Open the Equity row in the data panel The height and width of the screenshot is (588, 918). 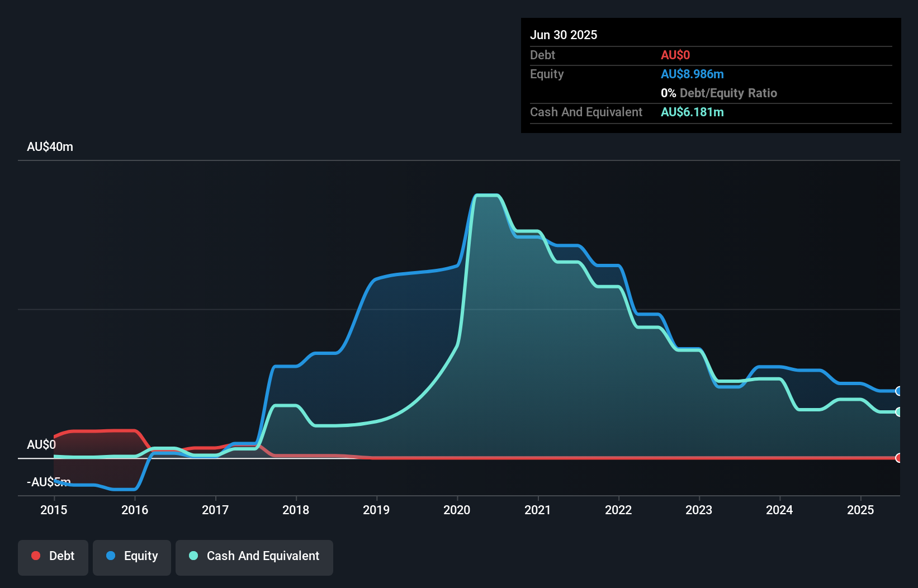pyautogui.click(x=546, y=74)
